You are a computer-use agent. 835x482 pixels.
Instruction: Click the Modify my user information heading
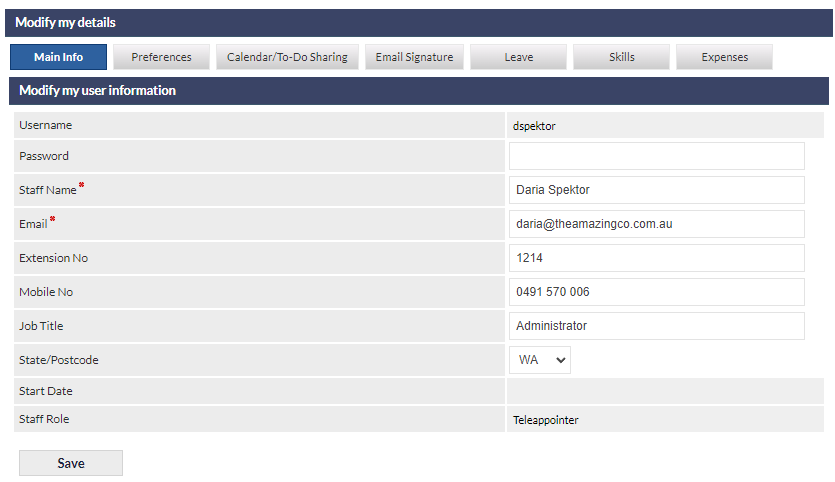pyautogui.click(x=97, y=91)
